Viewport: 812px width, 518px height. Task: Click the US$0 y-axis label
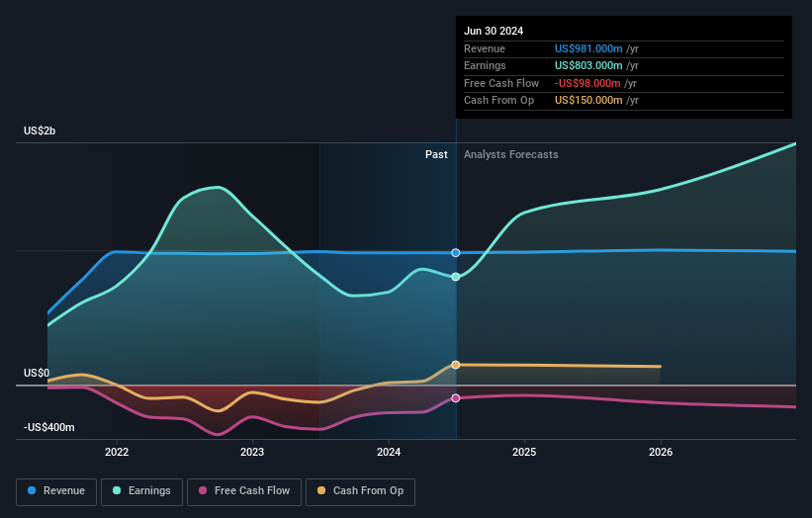click(x=37, y=373)
